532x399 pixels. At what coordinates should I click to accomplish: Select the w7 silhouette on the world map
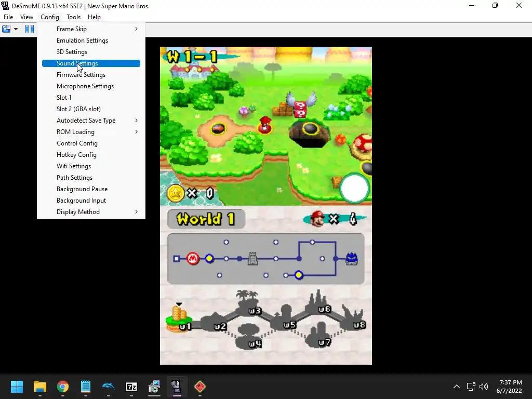[x=318, y=335]
